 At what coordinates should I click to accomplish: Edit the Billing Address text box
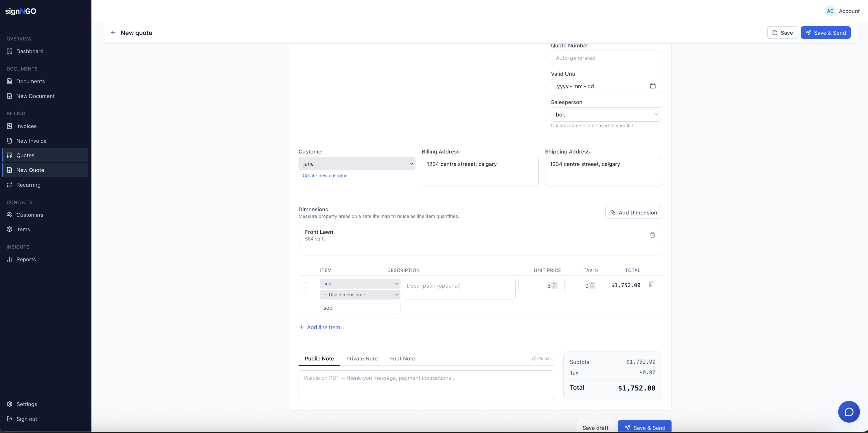coord(480,171)
